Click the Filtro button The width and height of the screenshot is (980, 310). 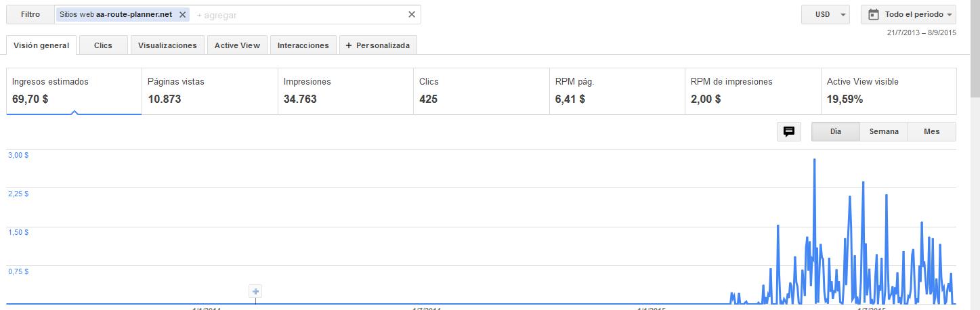click(x=30, y=14)
